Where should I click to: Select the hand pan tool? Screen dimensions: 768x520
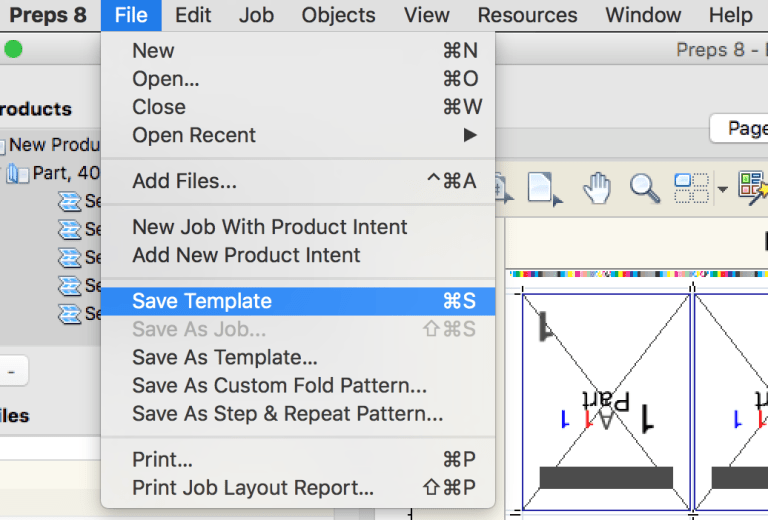[x=597, y=187]
